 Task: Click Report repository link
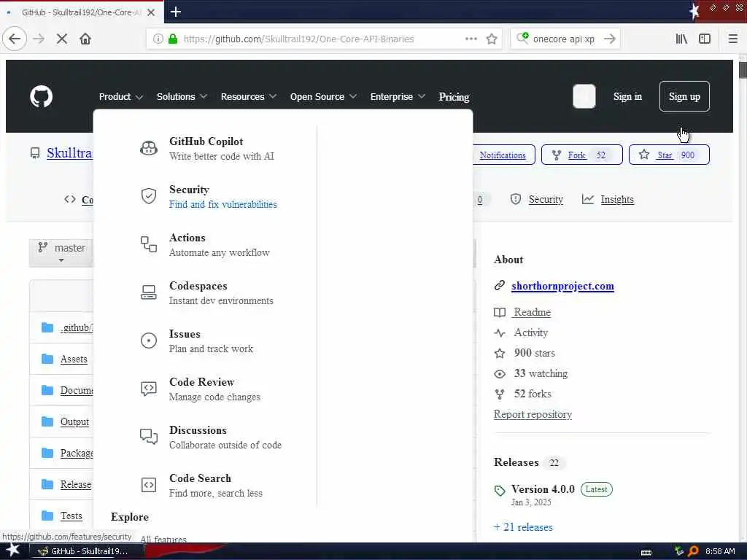click(533, 414)
